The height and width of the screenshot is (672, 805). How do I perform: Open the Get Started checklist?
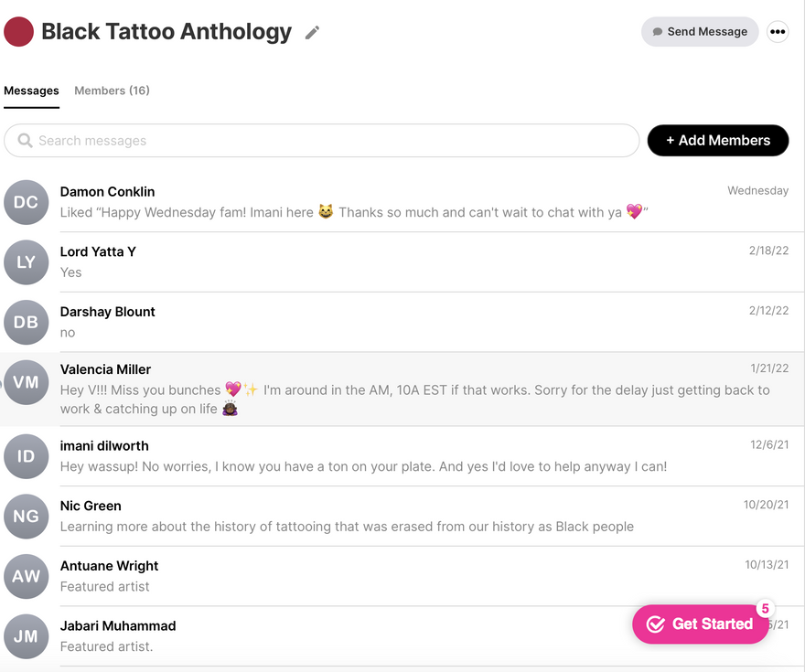[700, 624]
